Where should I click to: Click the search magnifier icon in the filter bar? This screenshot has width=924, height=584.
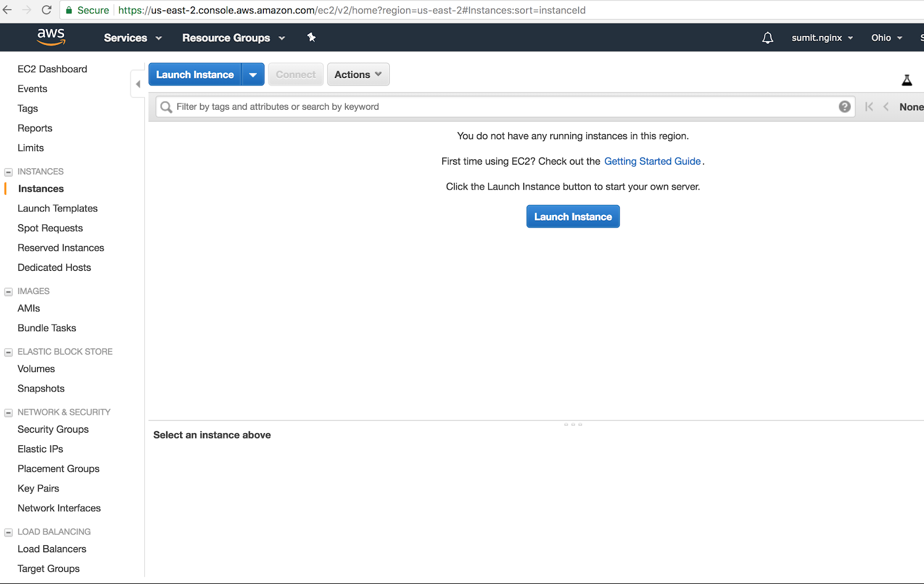point(166,107)
